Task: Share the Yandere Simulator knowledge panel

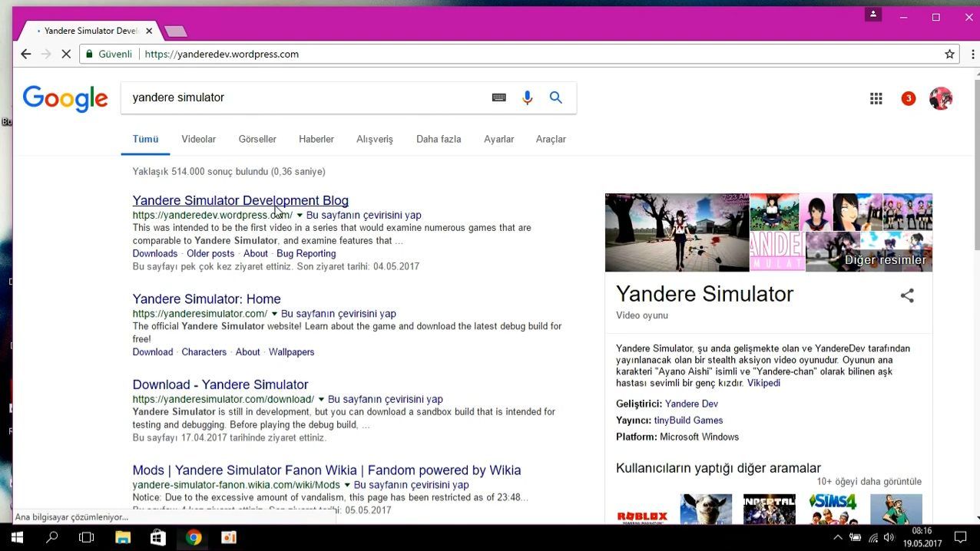Action: click(907, 295)
